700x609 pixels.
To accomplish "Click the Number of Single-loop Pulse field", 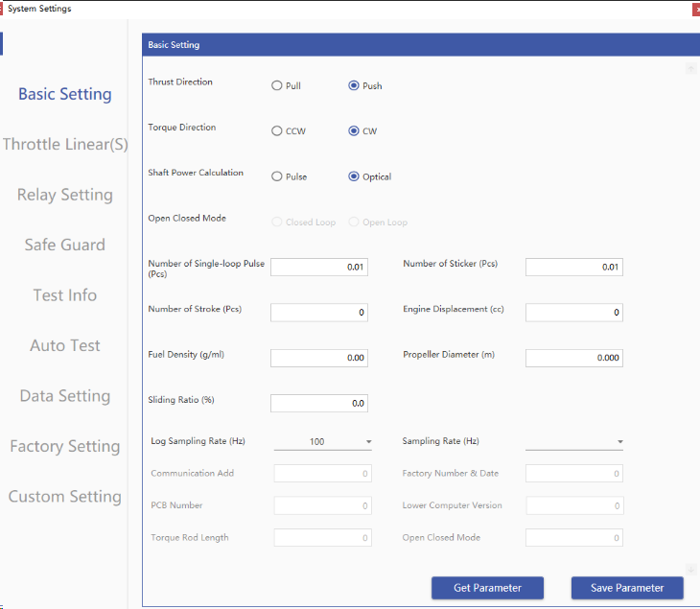I will pos(318,268).
